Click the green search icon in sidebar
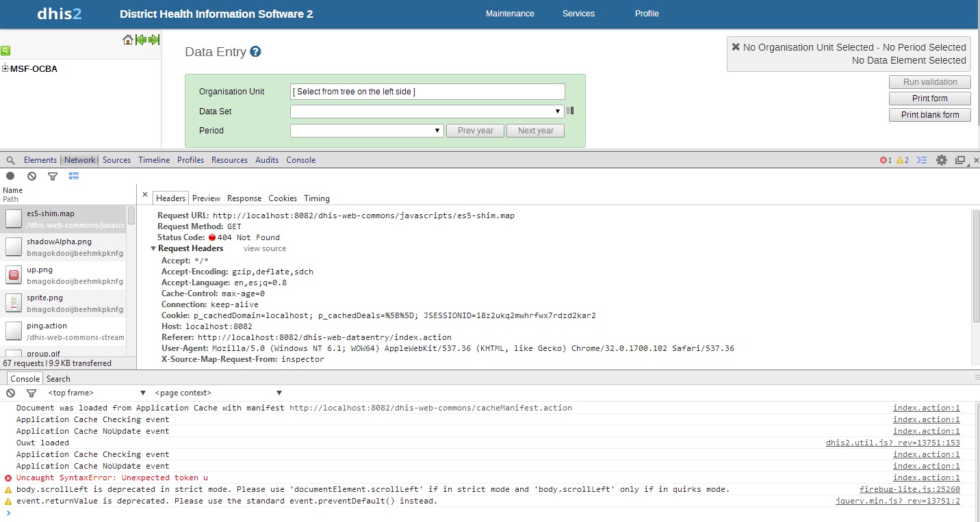The height and width of the screenshot is (522, 980). click(5, 51)
